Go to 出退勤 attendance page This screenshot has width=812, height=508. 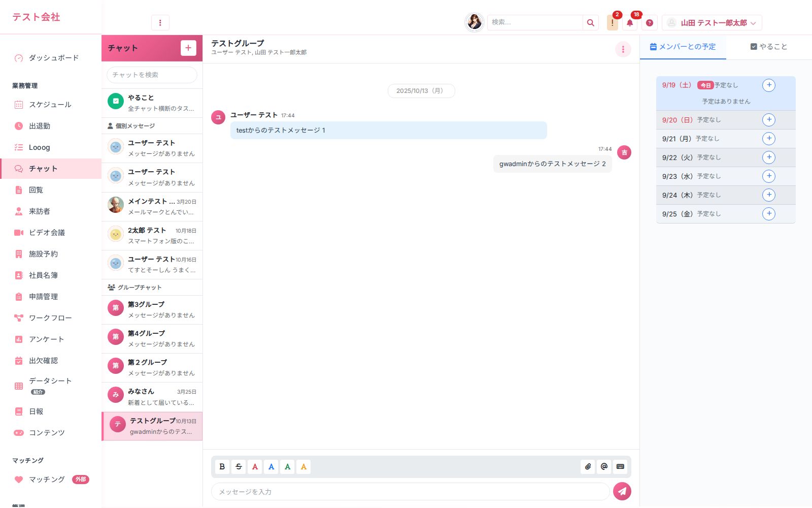(51, 126)
